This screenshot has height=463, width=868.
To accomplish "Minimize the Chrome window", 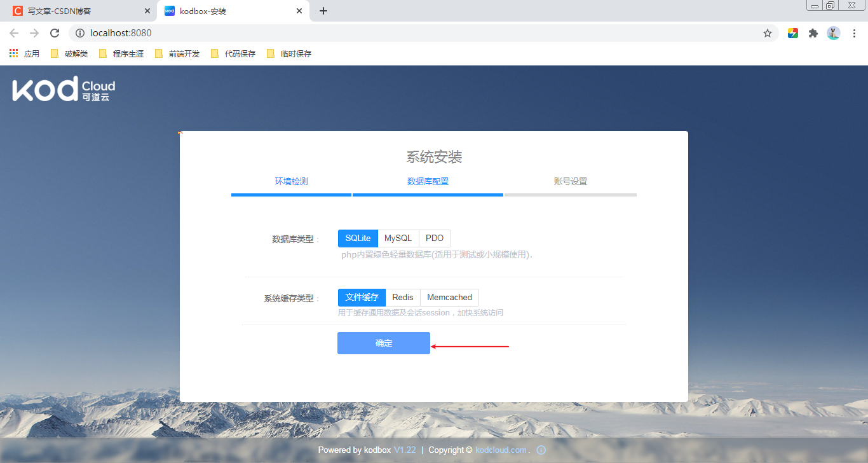I will point(815,6).
